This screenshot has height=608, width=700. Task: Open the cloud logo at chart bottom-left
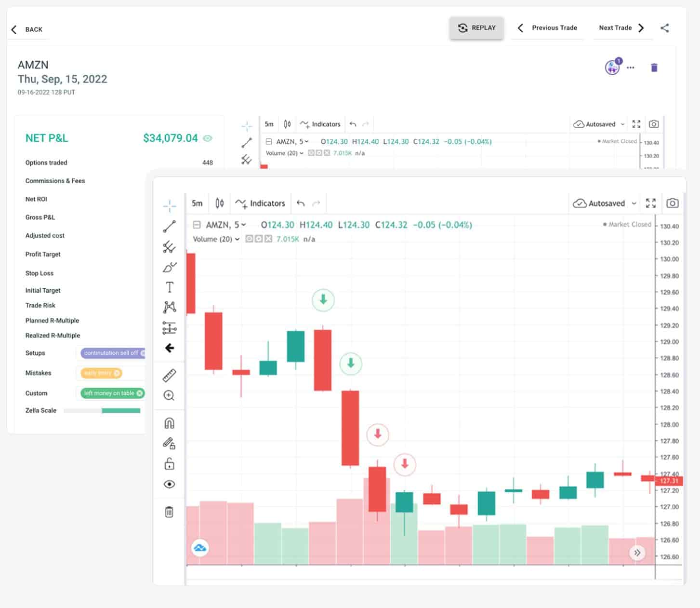point(200,548)
